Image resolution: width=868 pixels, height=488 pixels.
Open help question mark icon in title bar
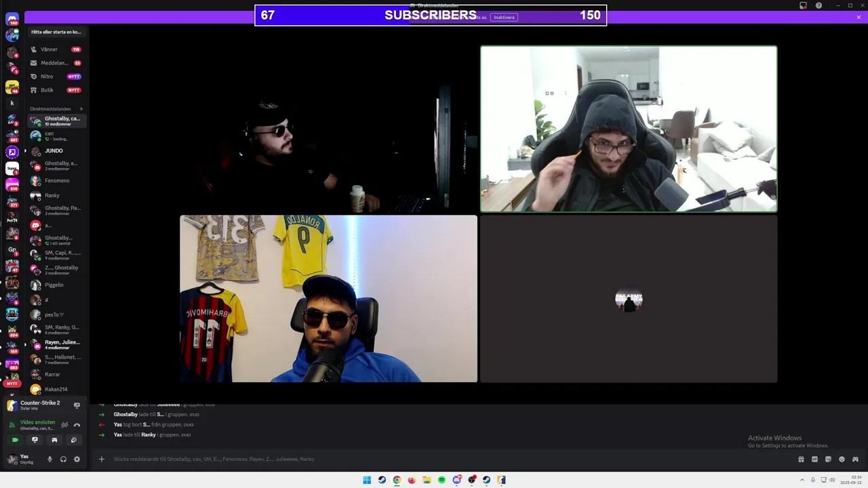pos(818,5)
